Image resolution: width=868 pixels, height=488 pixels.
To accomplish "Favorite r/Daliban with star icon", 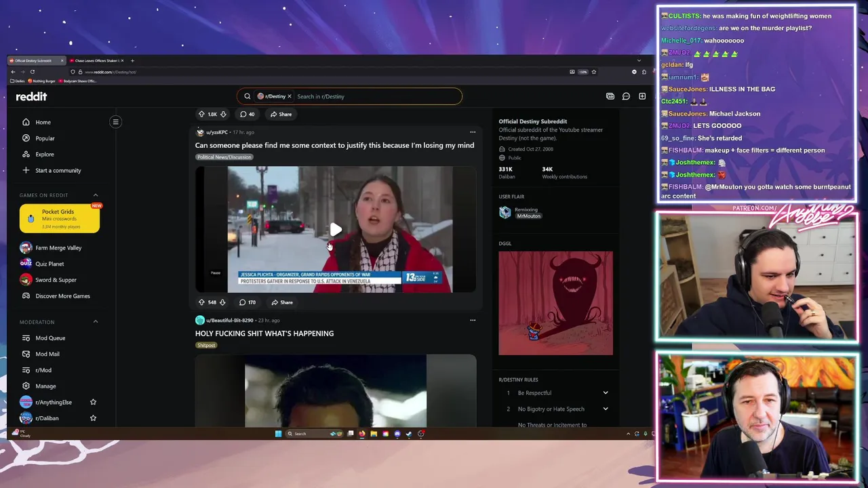I will tap(93, 418).
